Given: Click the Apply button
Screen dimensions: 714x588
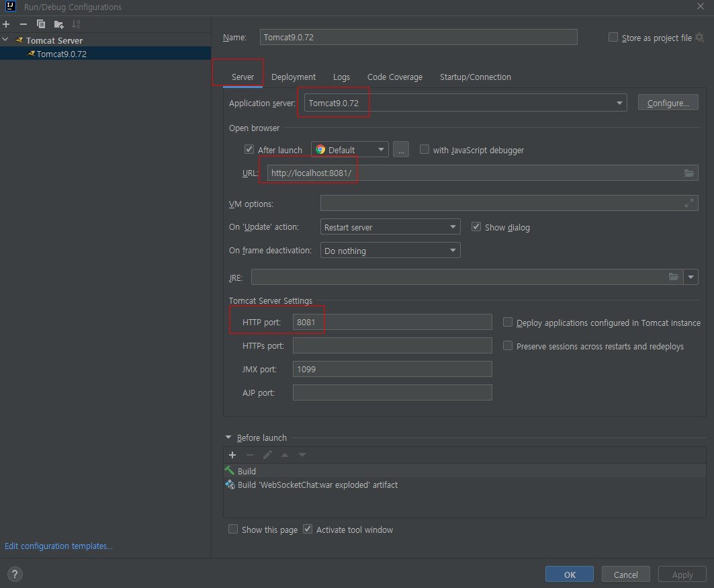Looking at the screenshot, I should tap(682, 575).
